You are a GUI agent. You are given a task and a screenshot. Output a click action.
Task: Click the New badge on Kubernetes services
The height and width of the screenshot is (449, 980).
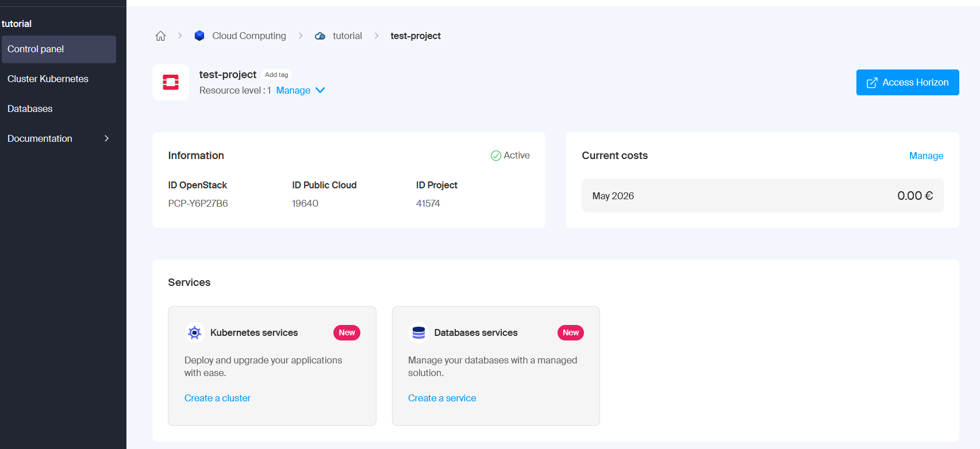coord(347,332)
